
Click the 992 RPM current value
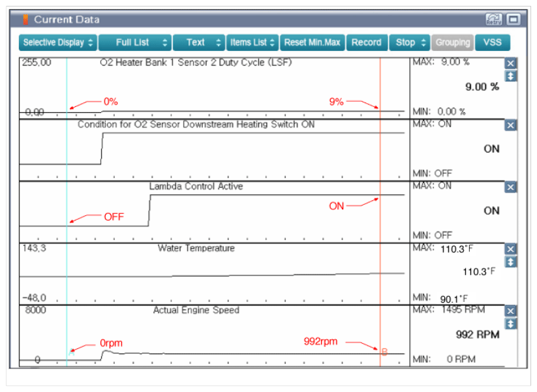478,335
